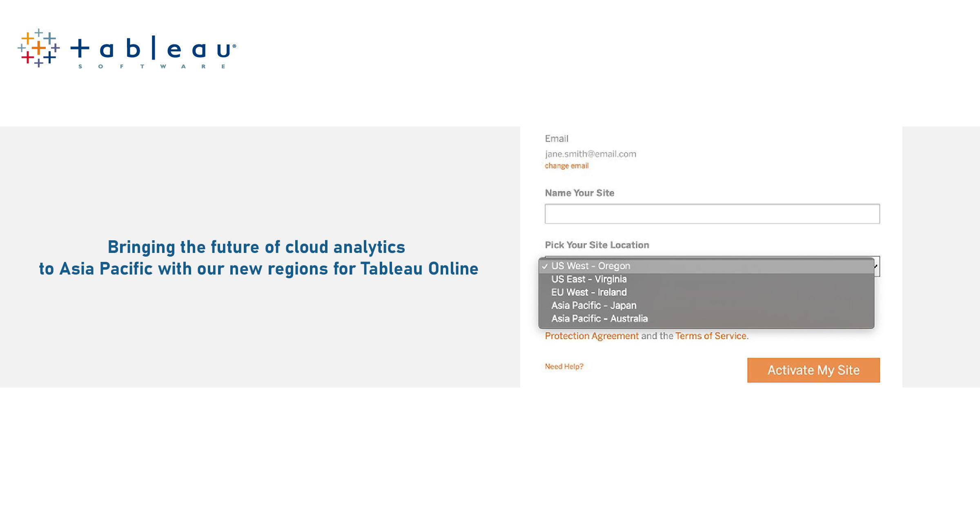Click the change email link
This screenshot has width=980, height=514.
566,166
